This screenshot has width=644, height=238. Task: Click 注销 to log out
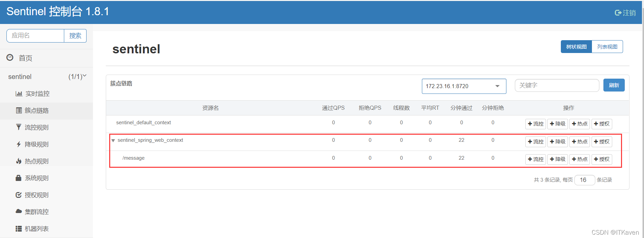tap(629, 13)
